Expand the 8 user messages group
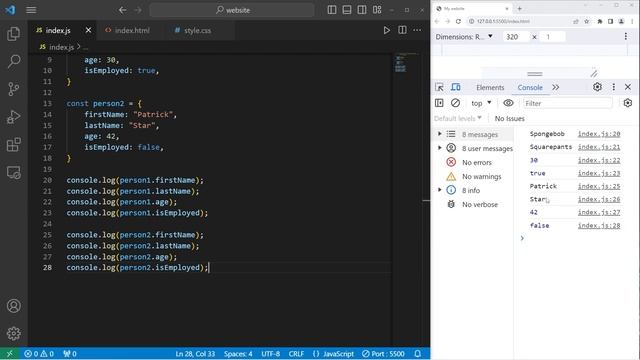Image resolution: width=640 pixels, height=360 pixels. tap(440, 148)
